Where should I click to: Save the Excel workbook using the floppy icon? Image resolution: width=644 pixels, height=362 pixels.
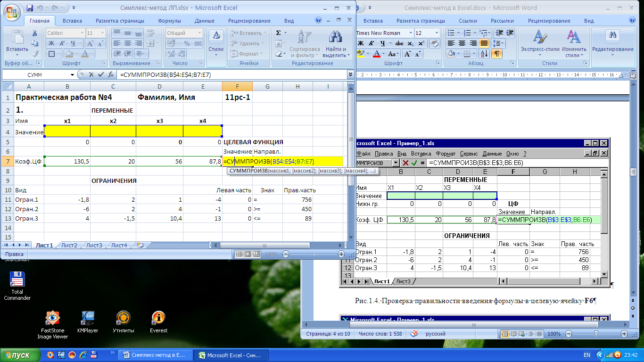(x=30, y=8)
